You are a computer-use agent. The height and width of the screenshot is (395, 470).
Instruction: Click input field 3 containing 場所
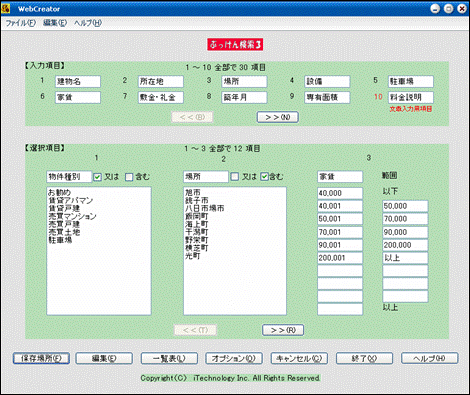tap(244, 82)
